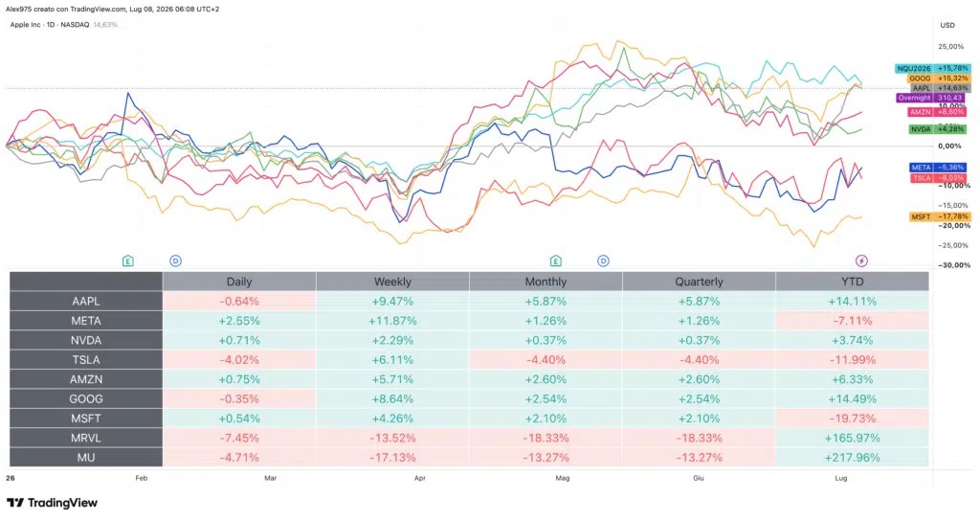Click the MU YTD +217.96% cell
Image resolution: width=980 pixels, height=520 pixels.
(853, 458)
